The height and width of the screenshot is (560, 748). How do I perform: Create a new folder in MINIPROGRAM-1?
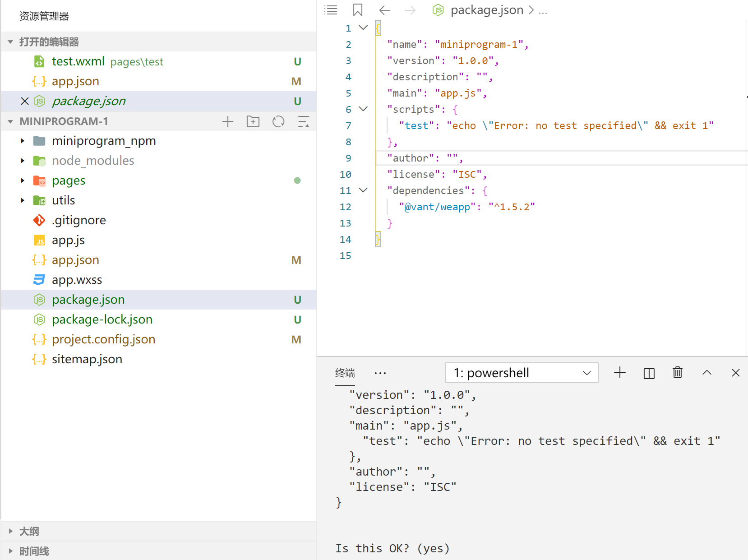(x=253, y=121)
